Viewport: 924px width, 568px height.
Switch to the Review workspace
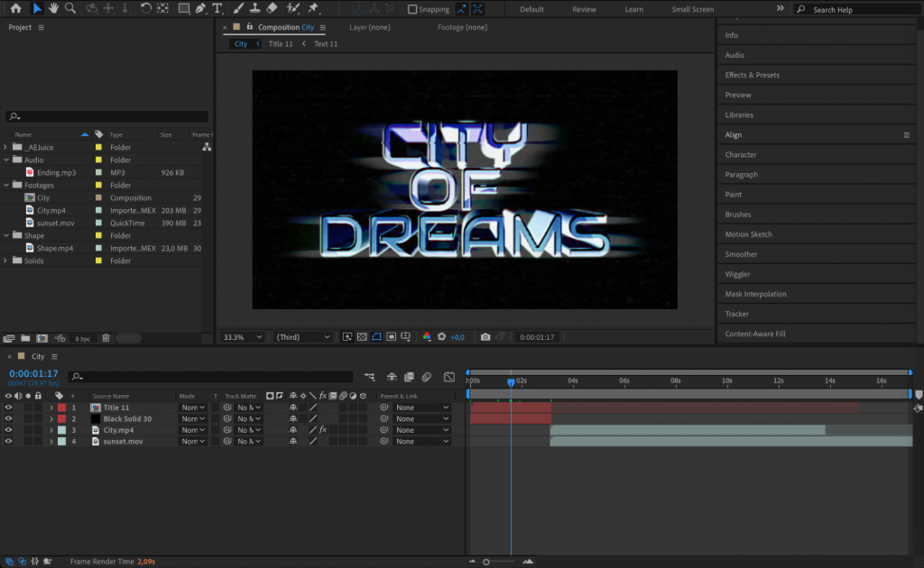pos(584,9)
